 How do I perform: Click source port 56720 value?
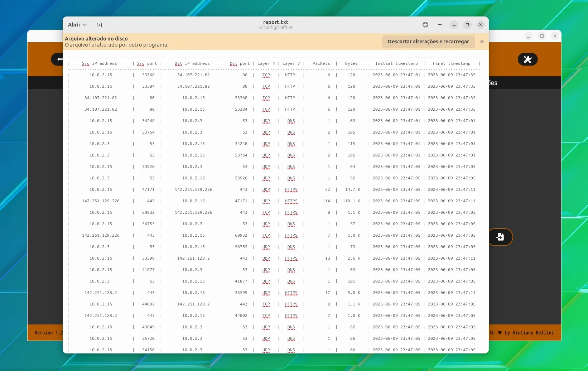click(x=148, y=338)
